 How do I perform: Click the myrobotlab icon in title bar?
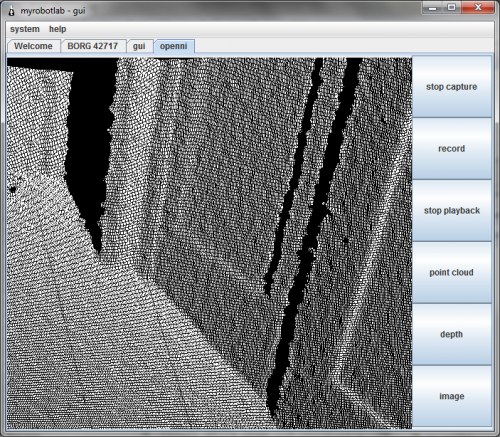click(x=11, y=11)
